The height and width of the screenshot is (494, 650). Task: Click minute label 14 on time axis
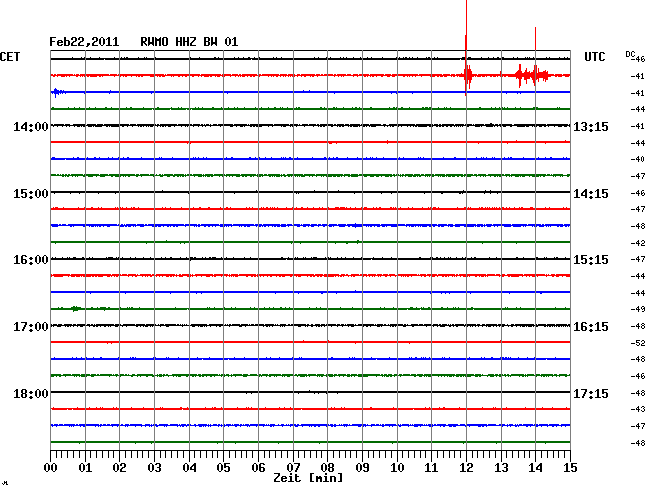point(536,467)
